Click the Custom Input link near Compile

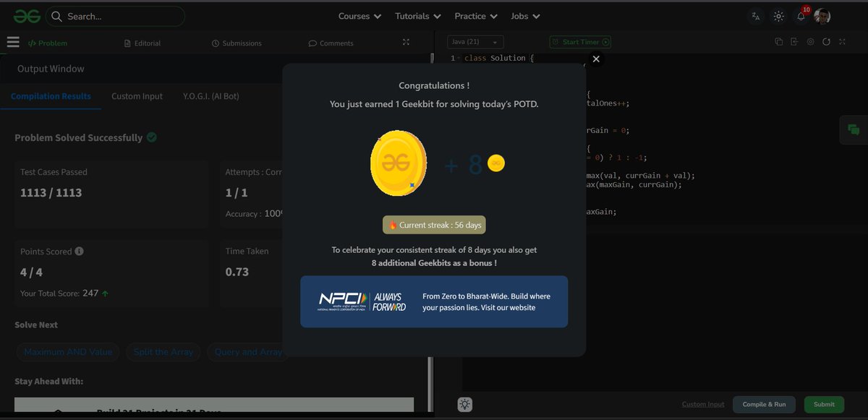[703, 405]
